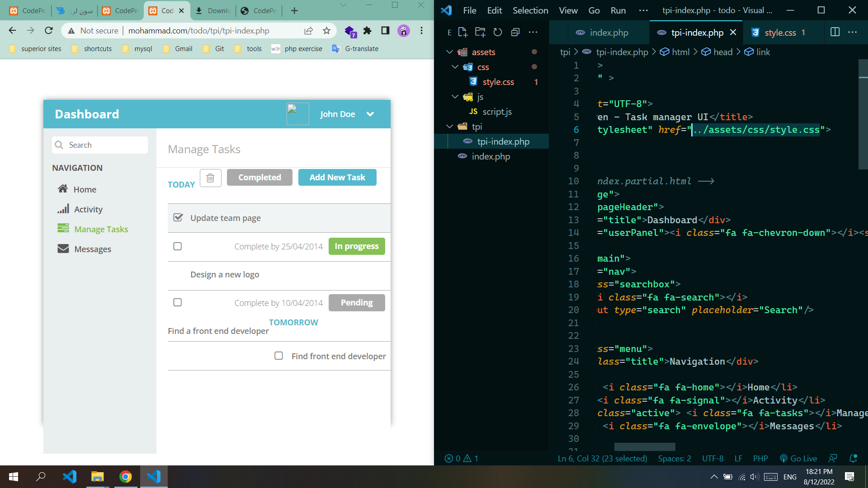Image resolution: width=868 pixels, height=488 pixels.
Task: Open VS Code notifications bell
Action: point(854,459)
